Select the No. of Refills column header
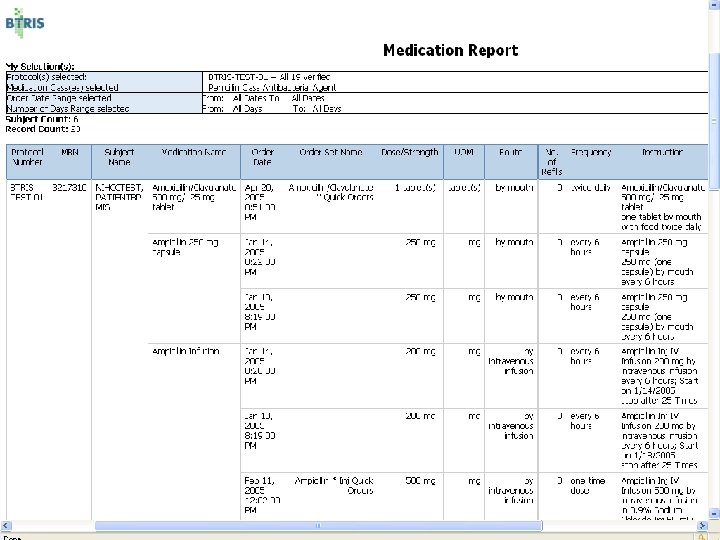 tap(551, 162)
